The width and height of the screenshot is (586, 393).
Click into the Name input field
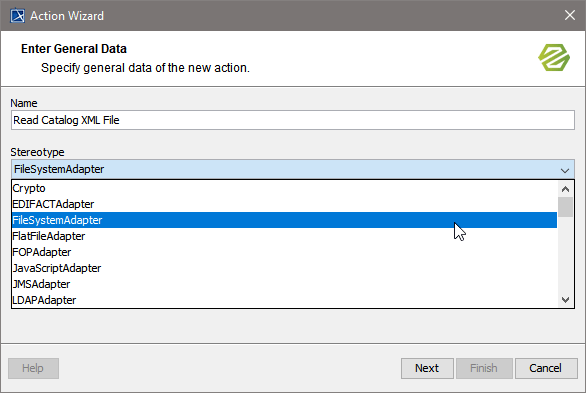[293, 120]
